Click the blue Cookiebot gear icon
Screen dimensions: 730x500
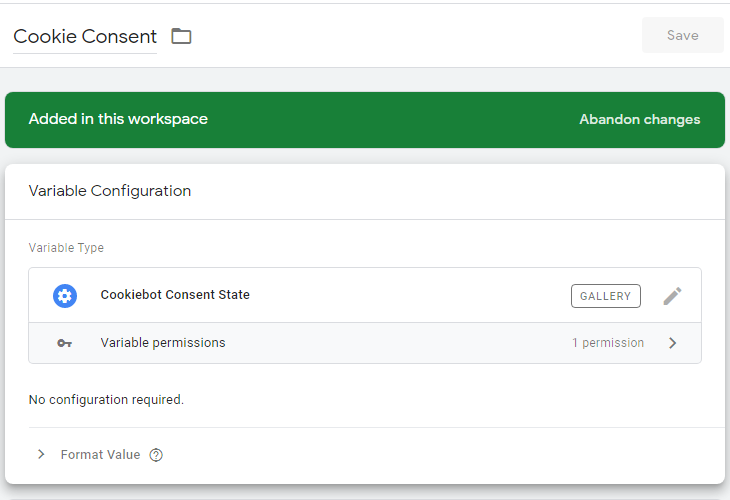[65, 296]
